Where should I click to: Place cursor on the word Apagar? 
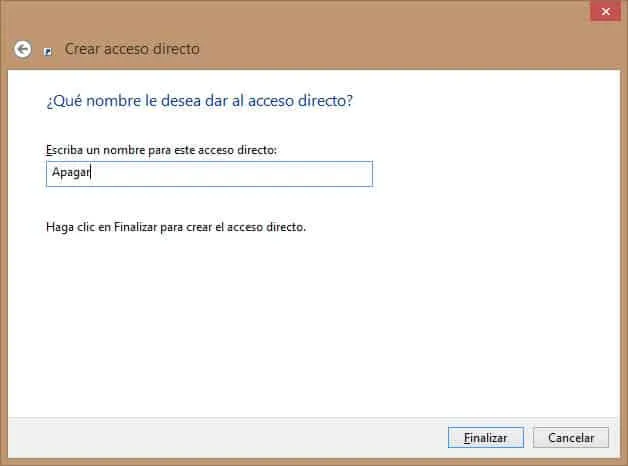68,174
